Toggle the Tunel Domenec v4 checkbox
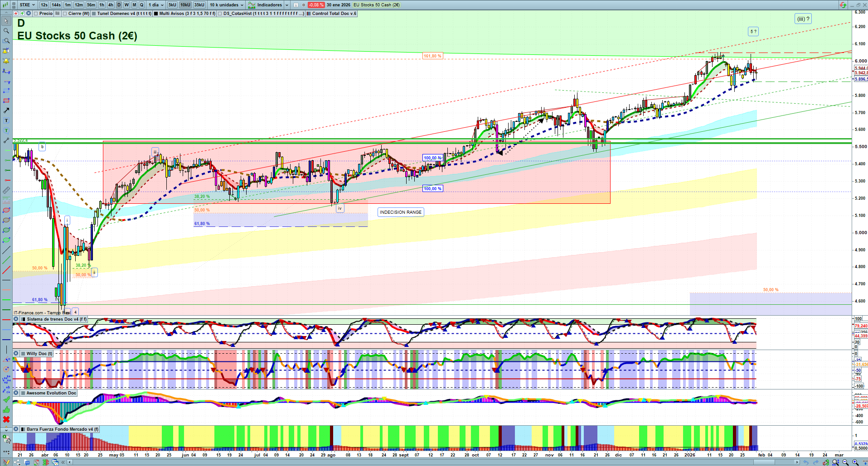Image resolution: width=868 pixels, height=466 pixels. (x=94, y=14)
